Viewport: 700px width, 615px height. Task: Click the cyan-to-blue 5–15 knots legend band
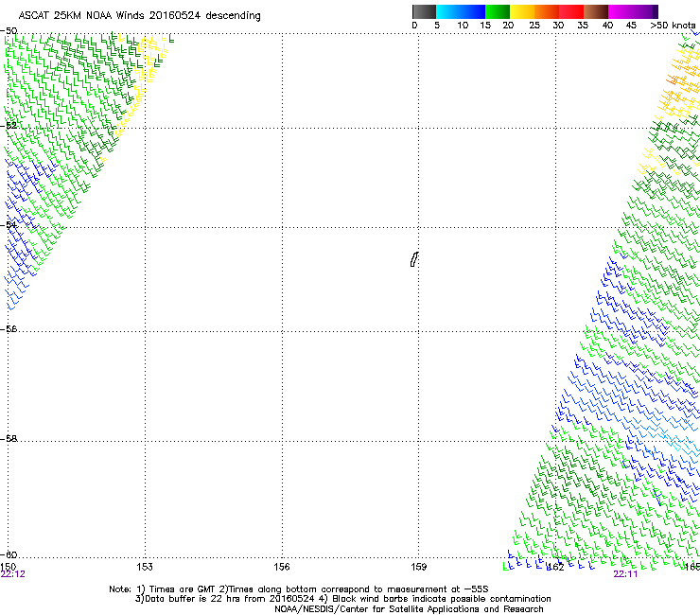tap(461, 11)
